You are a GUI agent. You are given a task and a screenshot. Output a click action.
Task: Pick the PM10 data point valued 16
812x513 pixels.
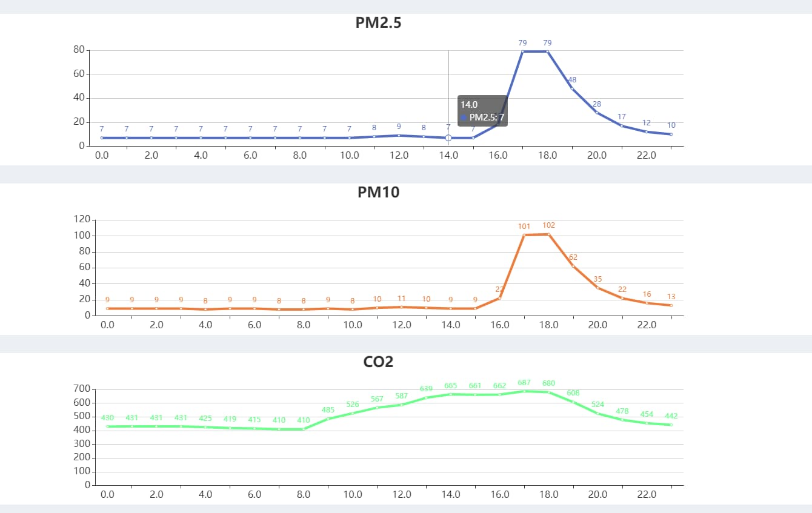647,303
